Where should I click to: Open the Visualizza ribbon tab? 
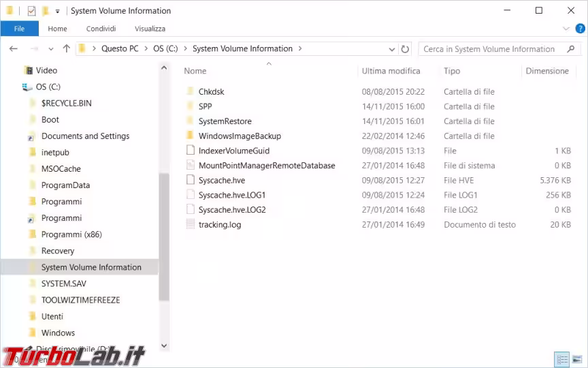coord(150,29)
